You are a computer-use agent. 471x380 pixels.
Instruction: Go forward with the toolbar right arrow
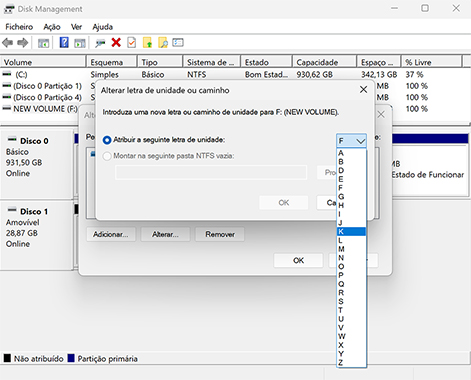pyautogui.click(x=23, y=43)
